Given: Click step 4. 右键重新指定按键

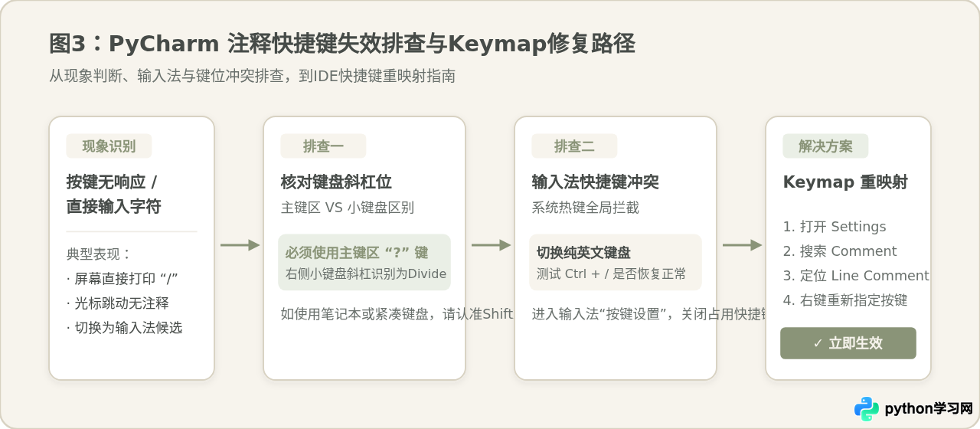Looking at the screenshot, I should [x=845, y=300].
